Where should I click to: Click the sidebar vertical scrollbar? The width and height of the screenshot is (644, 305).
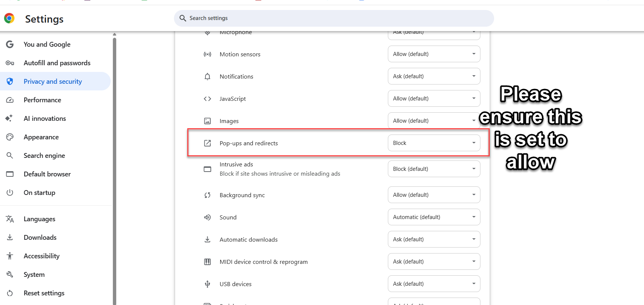pyautogui.click(x=114, y=170)
